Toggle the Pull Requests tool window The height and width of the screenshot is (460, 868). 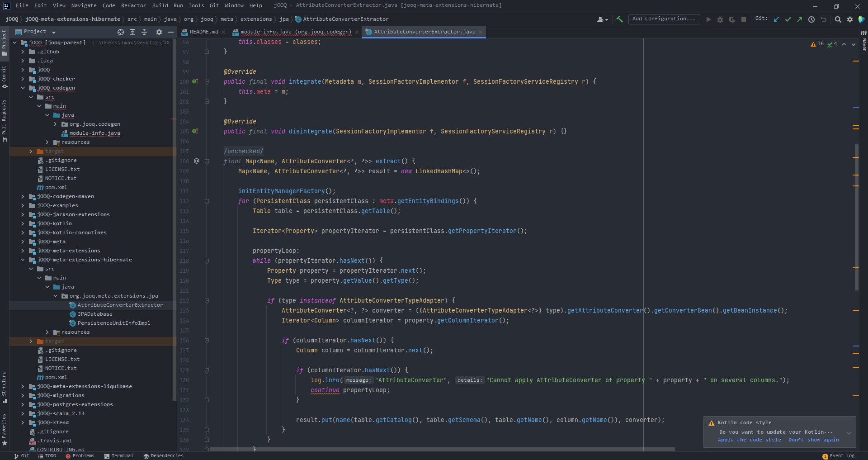click(x=4, y=120)
